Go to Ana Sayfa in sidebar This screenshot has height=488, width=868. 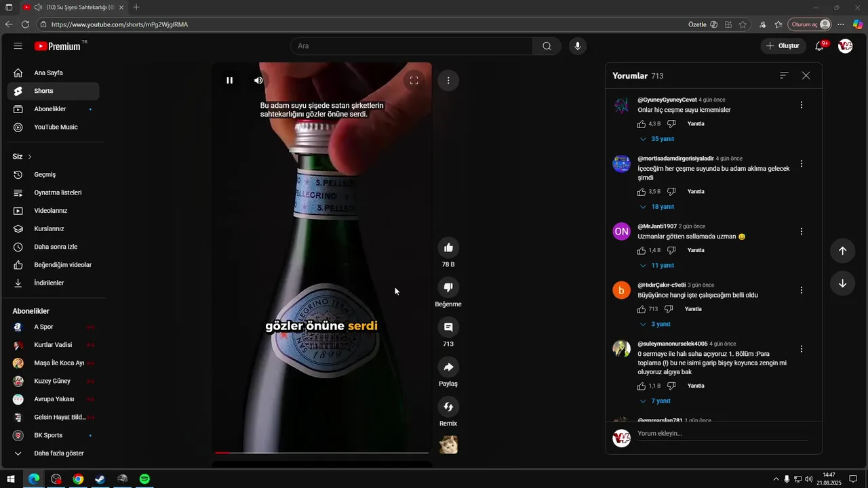point(53,73)
